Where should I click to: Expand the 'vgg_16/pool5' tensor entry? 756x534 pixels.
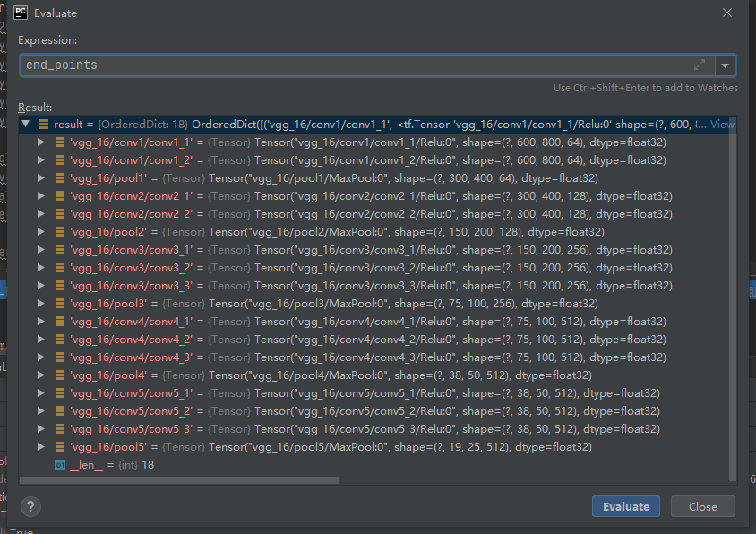tap(41, 447)
